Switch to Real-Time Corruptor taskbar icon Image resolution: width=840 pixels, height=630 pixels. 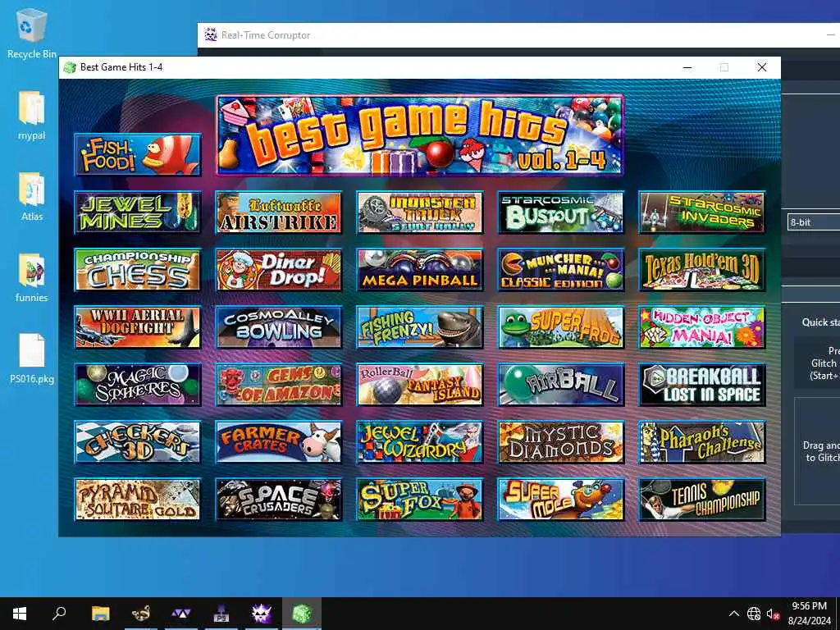262,614
